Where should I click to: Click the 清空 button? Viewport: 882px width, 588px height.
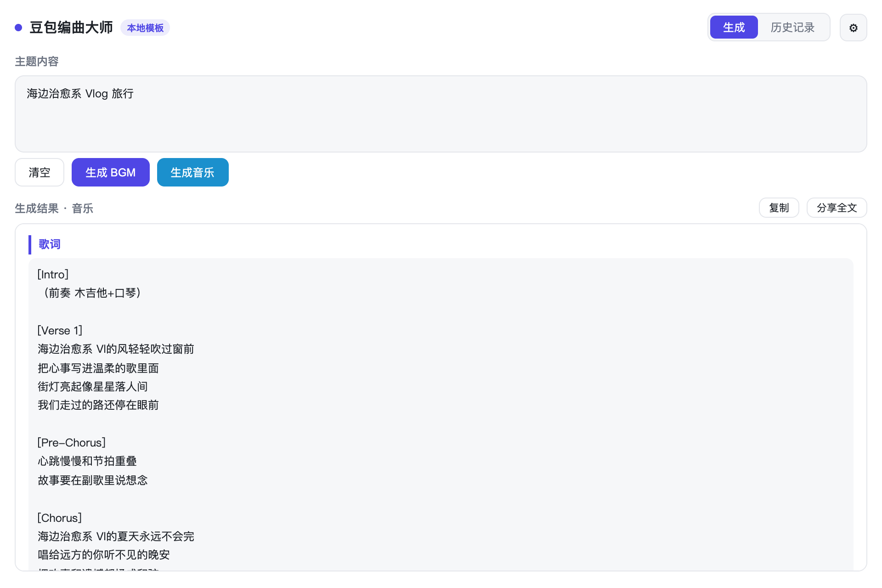(40, 172)
